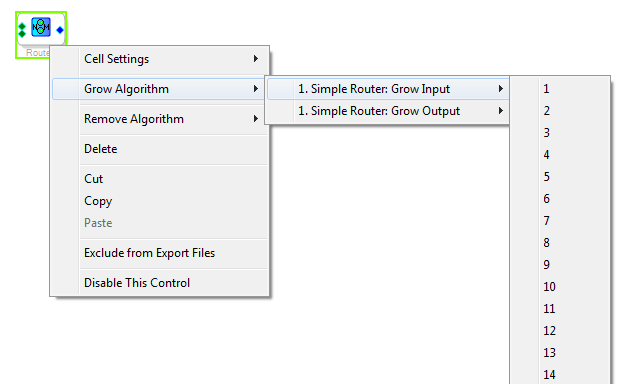Choose Copy from context menu
Viewport: 644px width, 384px height.
pos(159,201)
